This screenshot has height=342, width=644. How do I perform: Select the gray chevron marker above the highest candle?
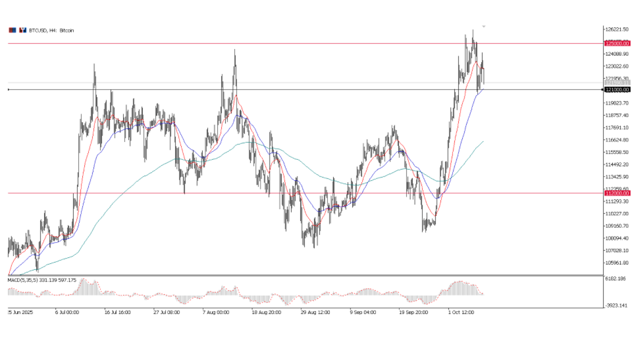[x=483, y=26]
